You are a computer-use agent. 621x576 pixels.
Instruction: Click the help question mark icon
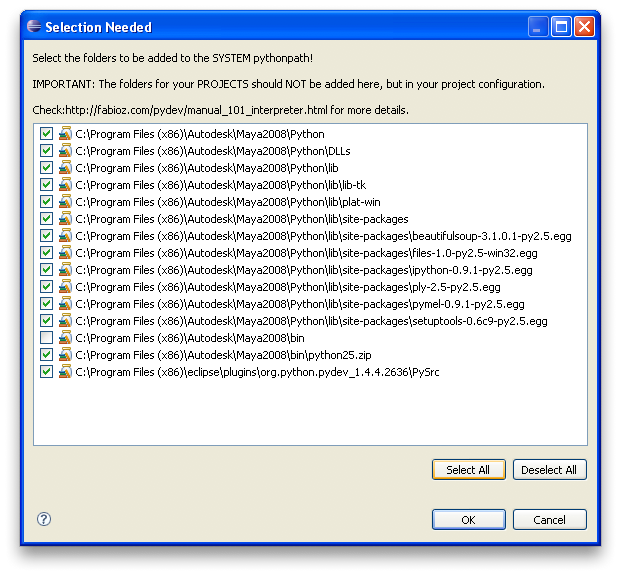coord(44,519)
